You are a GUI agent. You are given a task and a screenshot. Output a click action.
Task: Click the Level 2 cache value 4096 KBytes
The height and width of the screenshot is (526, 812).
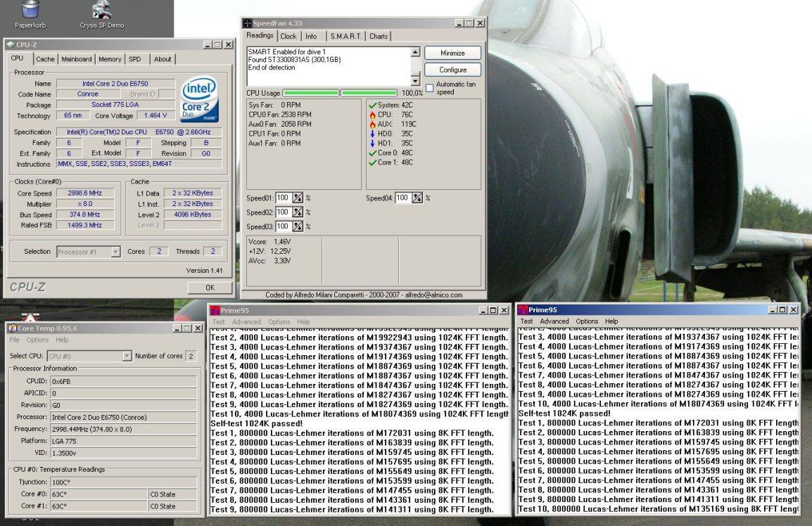(x=193, y=214)
